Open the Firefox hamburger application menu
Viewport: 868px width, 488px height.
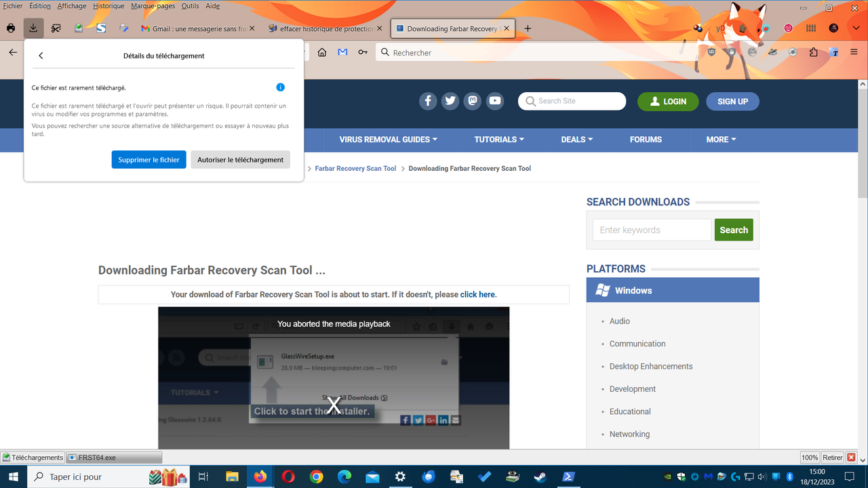[854, 52]
